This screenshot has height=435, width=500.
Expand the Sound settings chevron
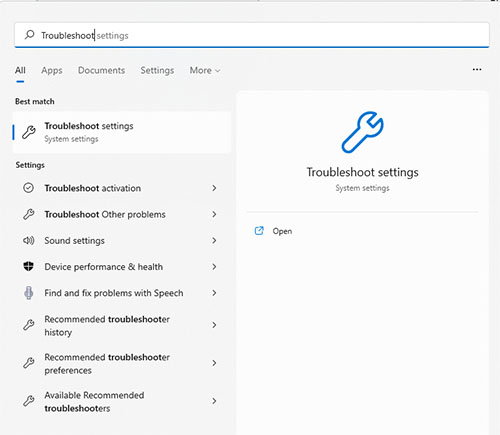coord(214,240)
